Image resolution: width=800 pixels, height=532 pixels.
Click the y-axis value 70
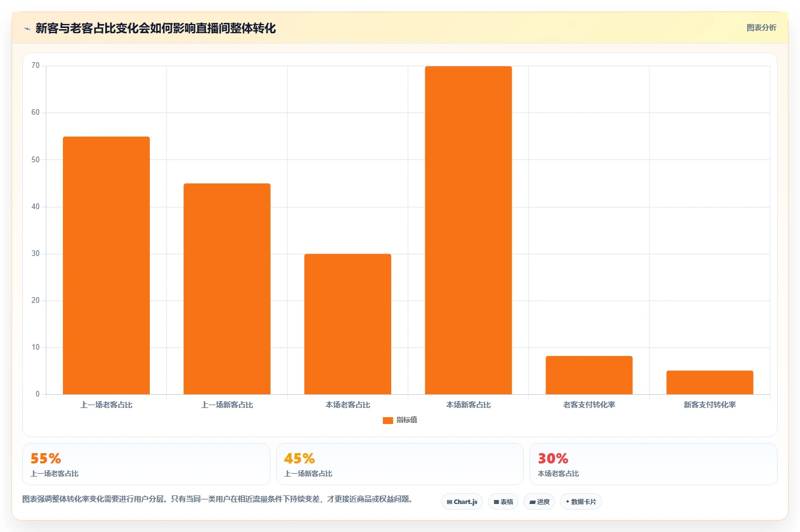coord(35,66)
